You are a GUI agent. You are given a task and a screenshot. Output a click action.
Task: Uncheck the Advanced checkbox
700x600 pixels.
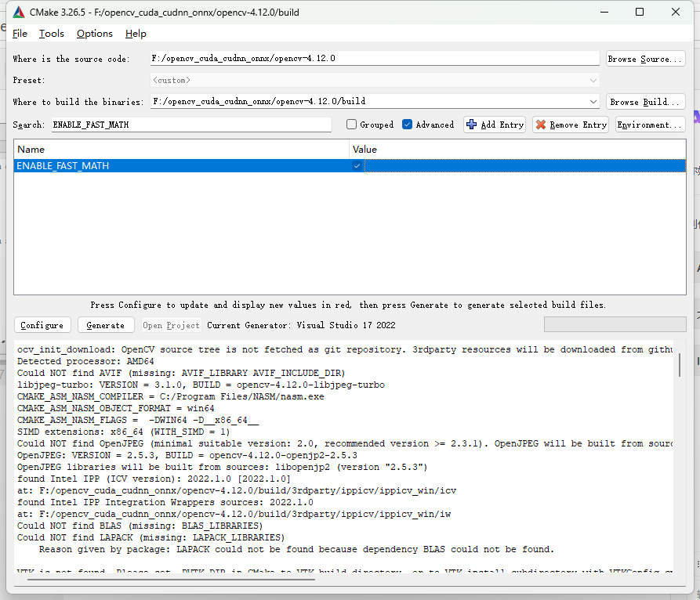(x=408, y=125)
